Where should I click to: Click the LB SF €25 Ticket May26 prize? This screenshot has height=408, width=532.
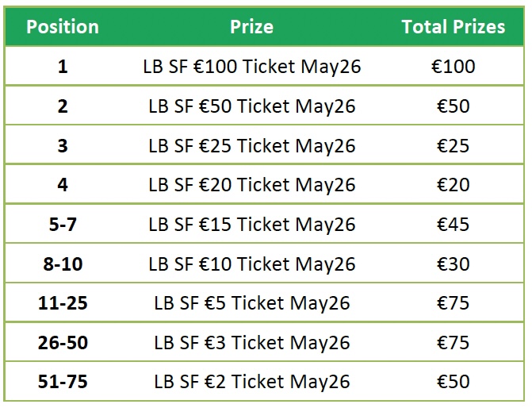click(251, 146)
